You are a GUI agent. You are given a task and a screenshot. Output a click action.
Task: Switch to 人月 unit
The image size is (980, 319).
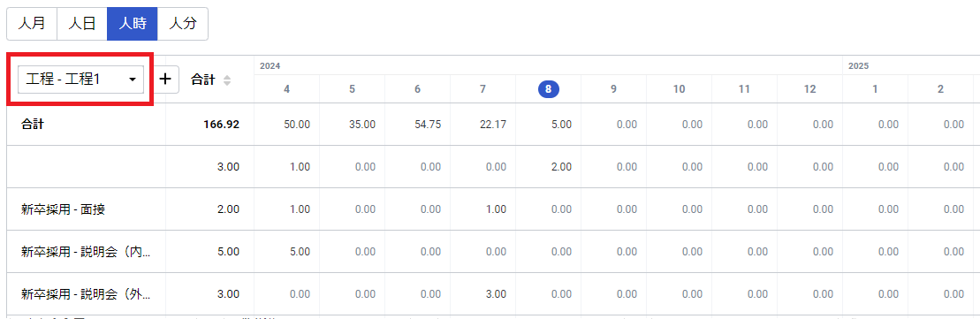(x=32, y=24)
